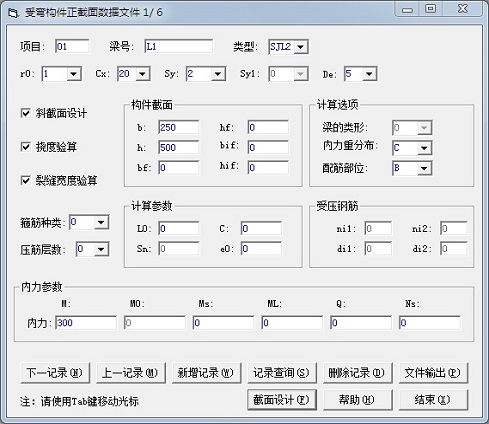Click the C input field in 计算参数

tap(261, 228)
